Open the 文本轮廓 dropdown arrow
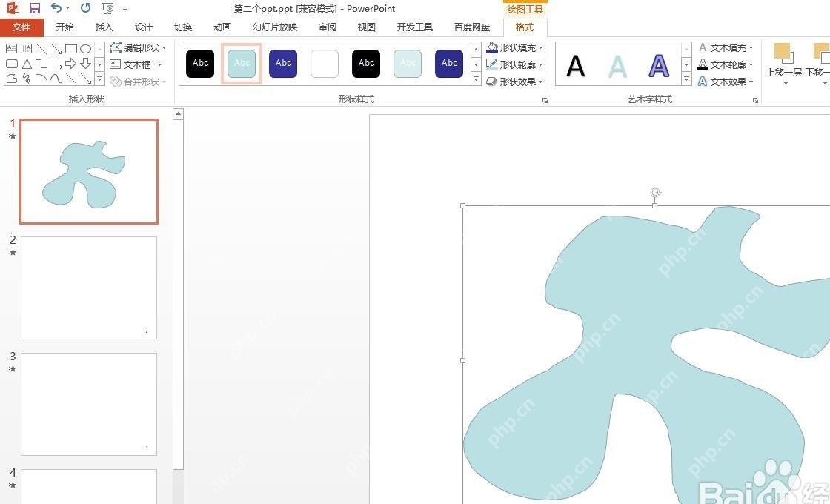The height and width of the screenshot is (504, 830). pyautogui.click(x=751, y=65)
